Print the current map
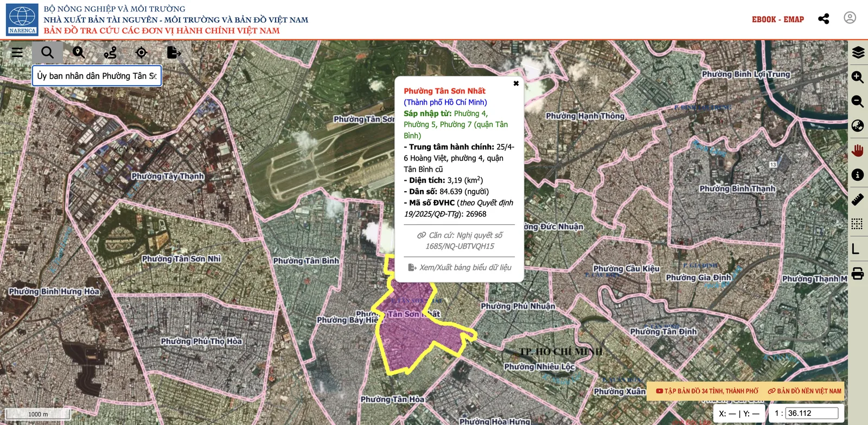This screenshot has width=868, height=425. click(858, 273)
